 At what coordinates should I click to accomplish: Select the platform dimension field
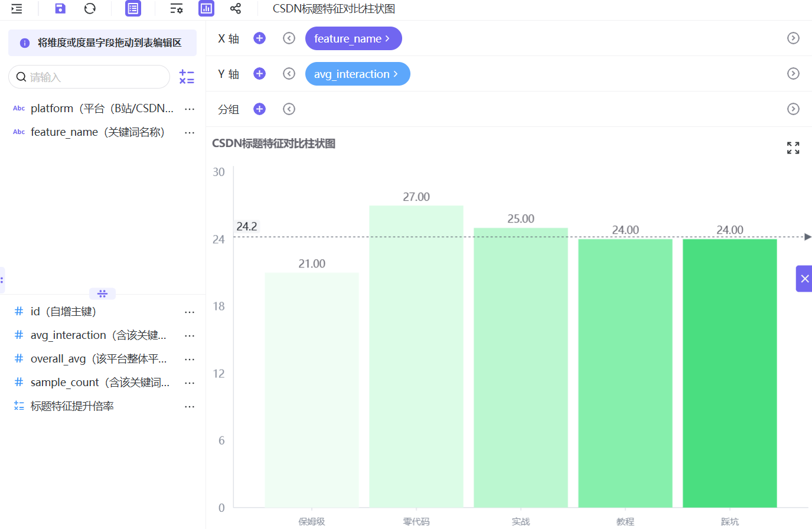coord(103,109)
